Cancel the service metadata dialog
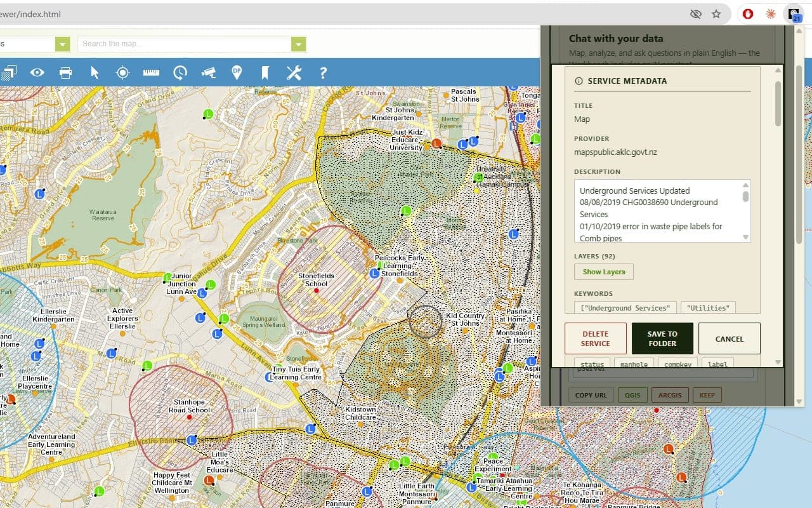The height and width of the screenshot is (508, 812). tap(730, 338)
